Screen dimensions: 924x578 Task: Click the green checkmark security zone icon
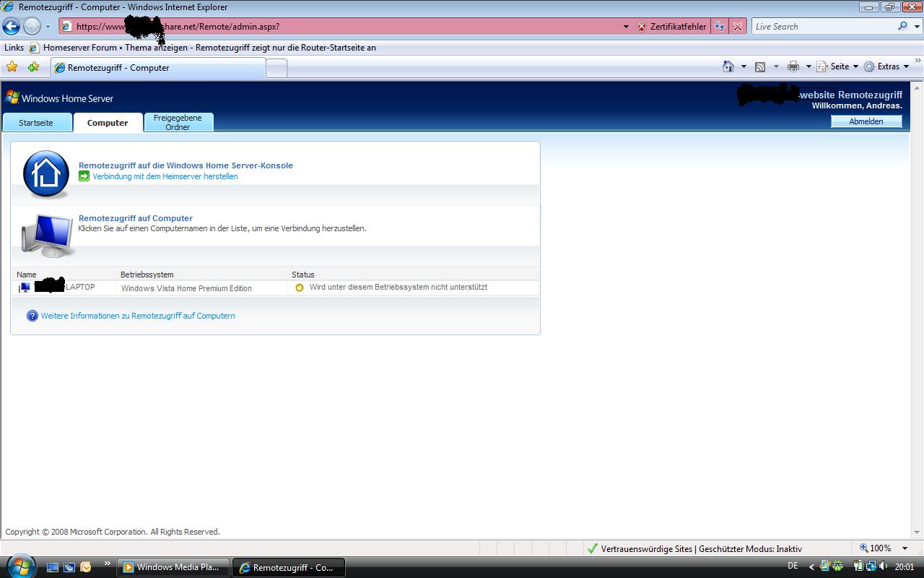[592, 548]
